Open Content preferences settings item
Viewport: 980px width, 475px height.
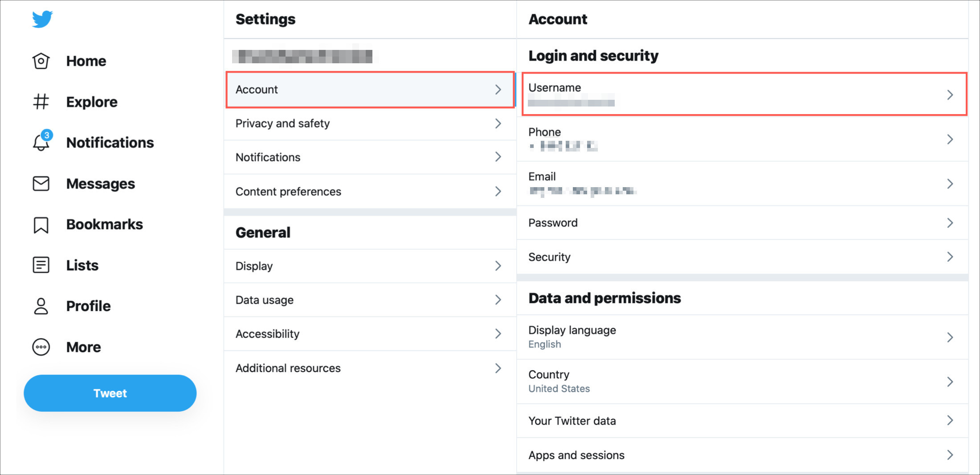370,192
